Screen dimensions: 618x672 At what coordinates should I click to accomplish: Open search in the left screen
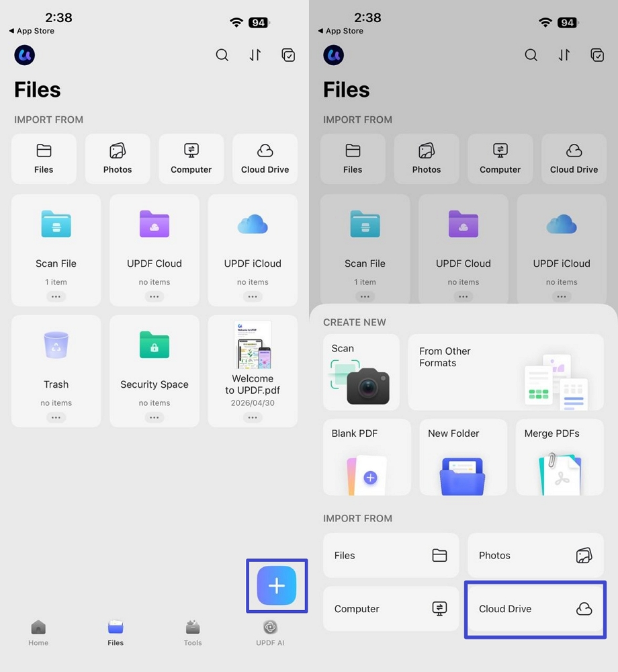tap(222, 55)
